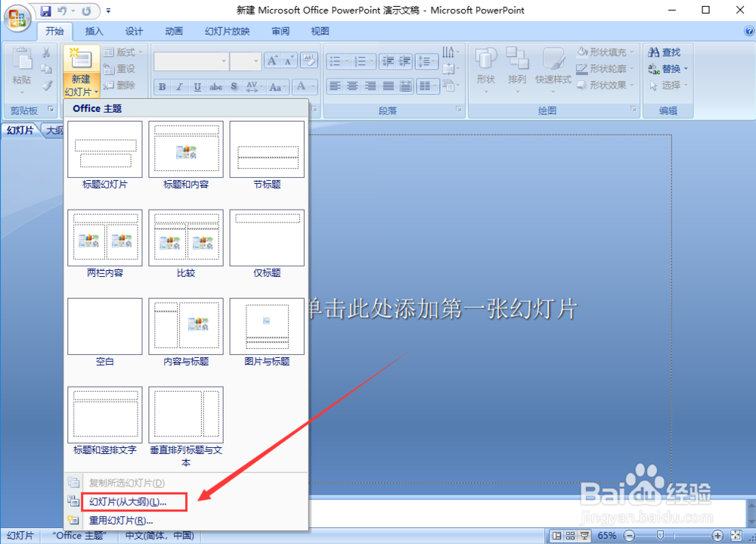This screenshot has height=544, width=756.
Task: Toggle strikethrough formatting
Action: click(215, 87)
